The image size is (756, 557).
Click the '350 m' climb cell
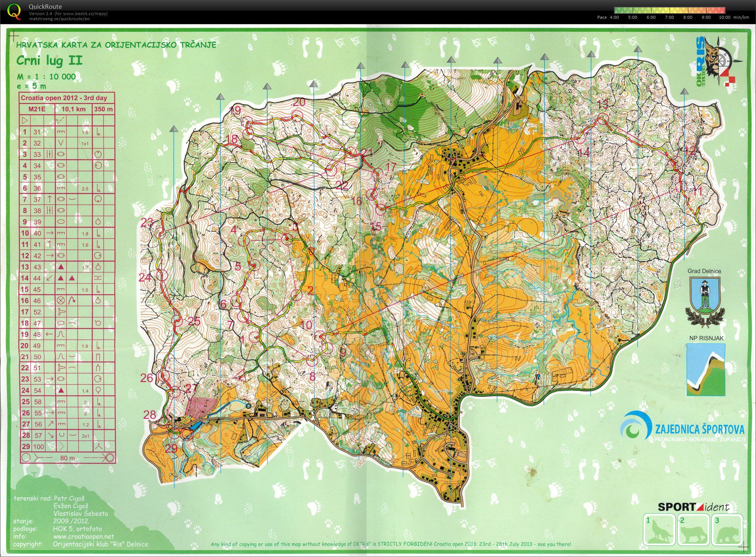(x=103, y=109)
